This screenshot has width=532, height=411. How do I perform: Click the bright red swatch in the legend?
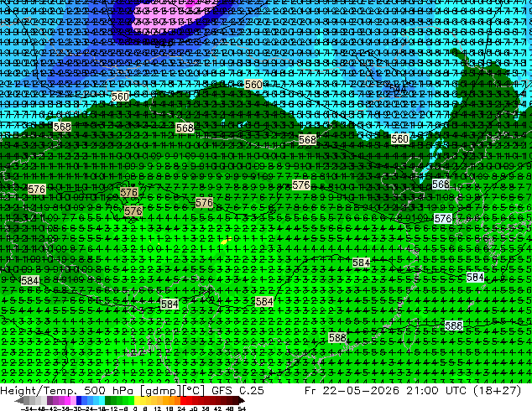tap(183, 400)
